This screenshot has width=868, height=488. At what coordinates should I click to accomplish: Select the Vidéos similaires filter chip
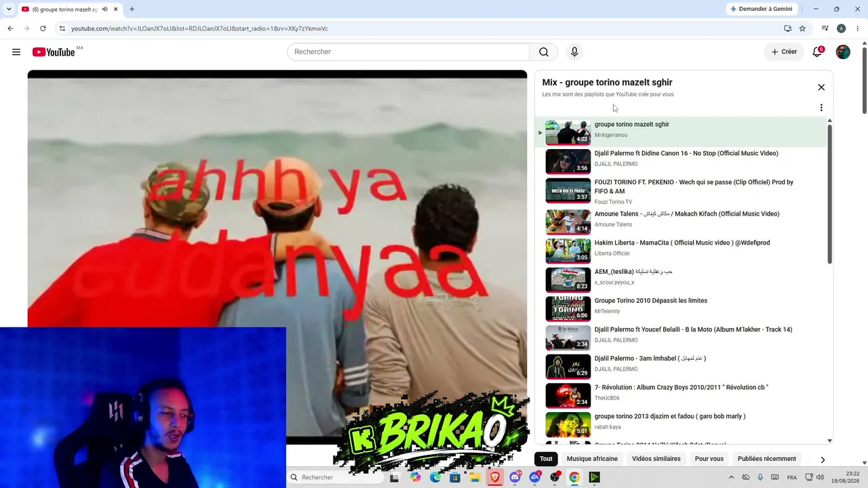(x=656, y=459)
